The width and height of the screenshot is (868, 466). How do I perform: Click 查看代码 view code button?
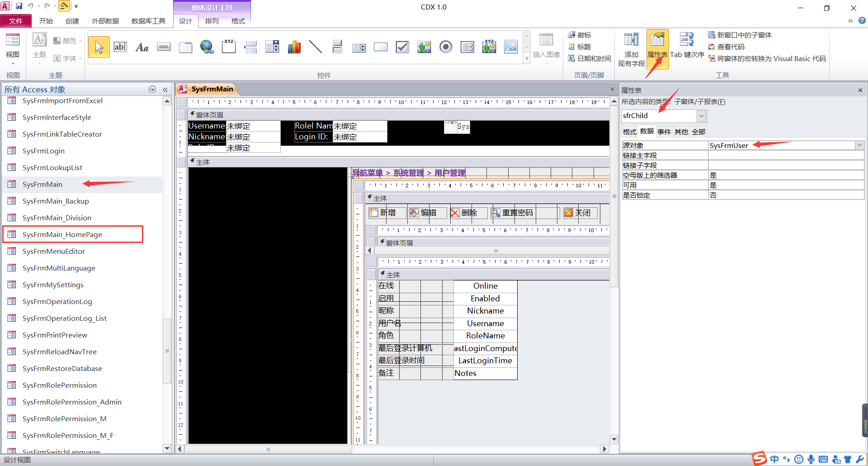click(726, 47)
